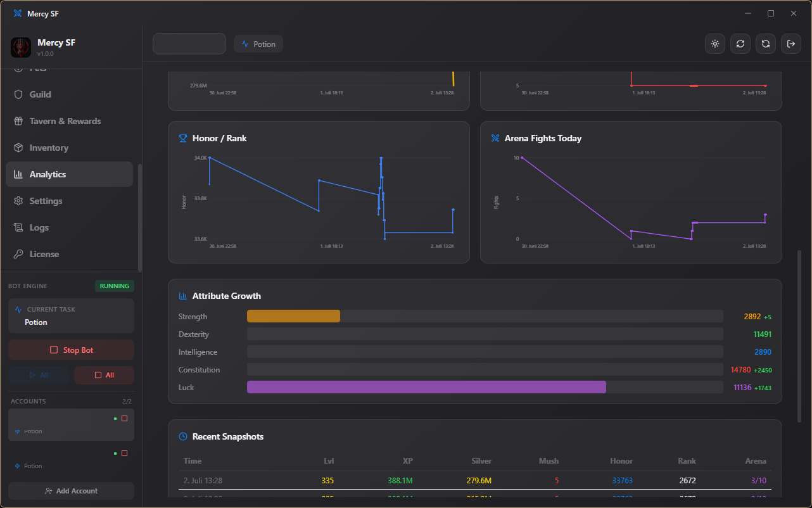Click the License key icon

pyautogui.click(x=18, y=254)
